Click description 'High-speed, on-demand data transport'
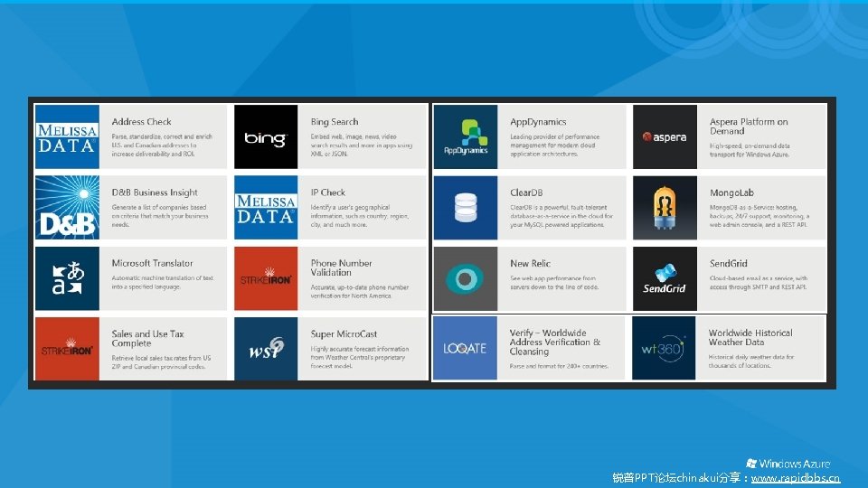The width and height of the screenshot is (868, 488). (x=750, y=150)
